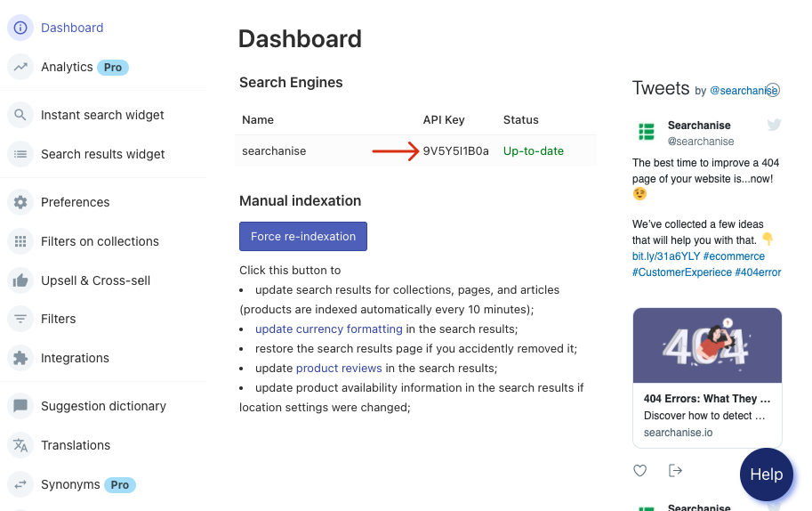
Task: Select the Filters menu entry
Action: click(x=59, y=319)
